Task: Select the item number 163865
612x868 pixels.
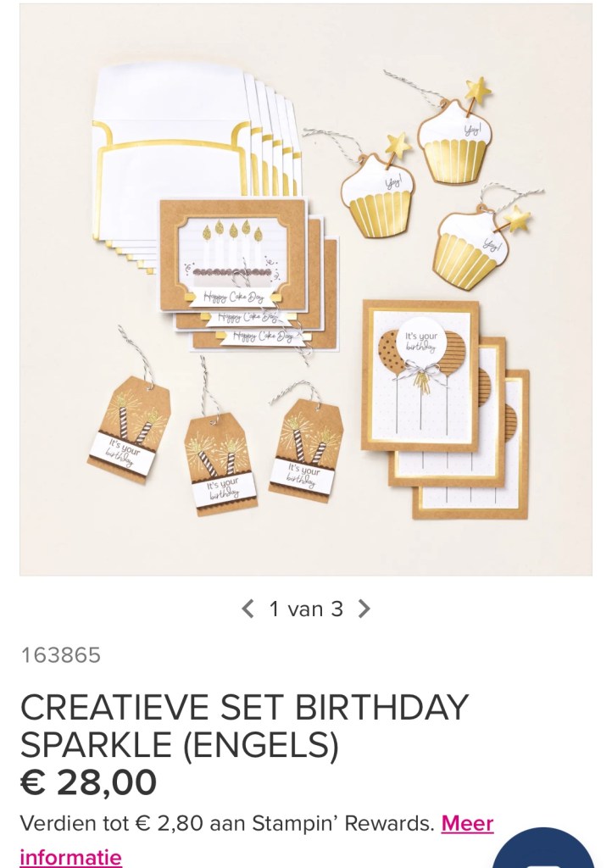Action: pos(61,655)
